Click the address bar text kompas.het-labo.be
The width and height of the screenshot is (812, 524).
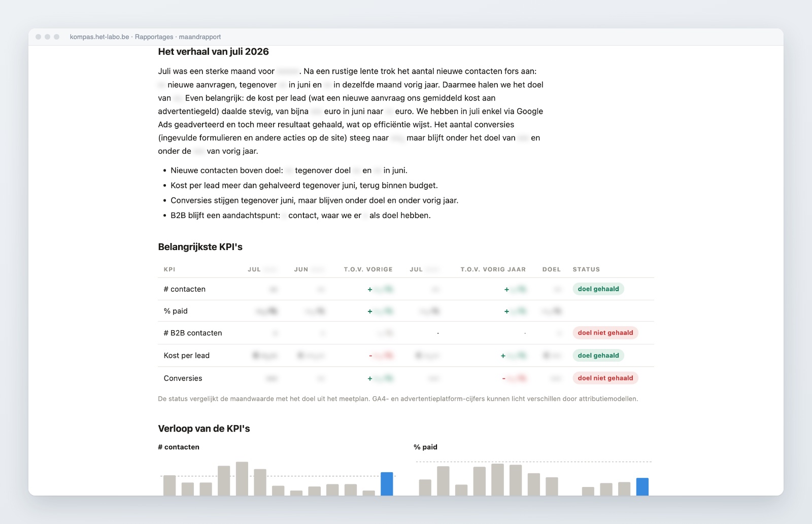[99, 37]
